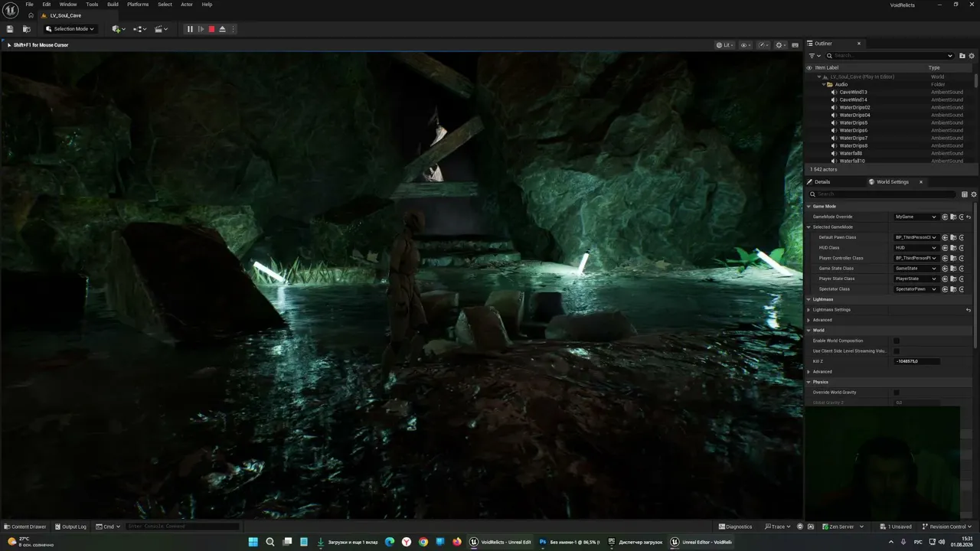Use selected asset for GameMode Override
Image resolution: width=980 pixels, height=551 pixels.
(x=945, y=217)
